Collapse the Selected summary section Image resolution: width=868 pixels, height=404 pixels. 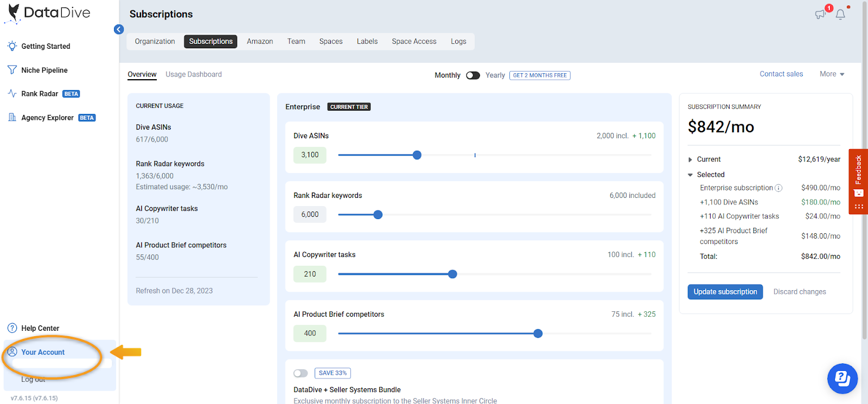[x=690, y=175]
